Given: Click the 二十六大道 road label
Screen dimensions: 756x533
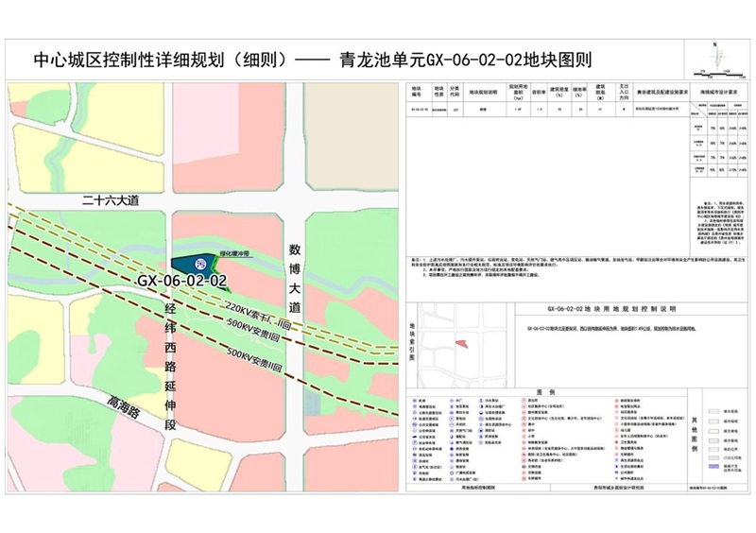Looking at the screenshot, I should click(x=111, y=200).
